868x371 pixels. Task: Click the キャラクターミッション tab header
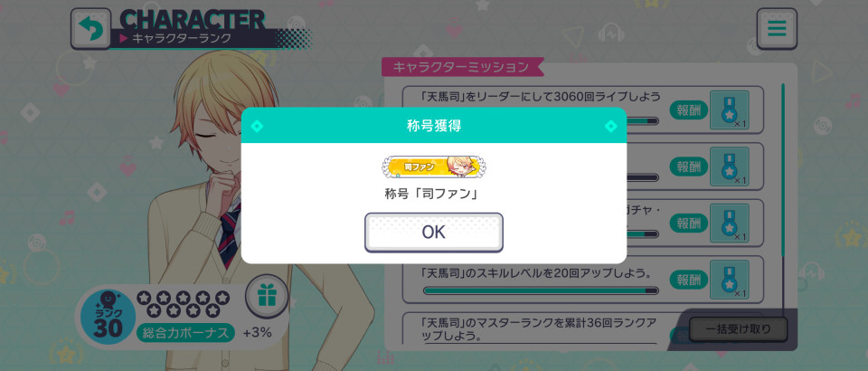click(463, 67)
